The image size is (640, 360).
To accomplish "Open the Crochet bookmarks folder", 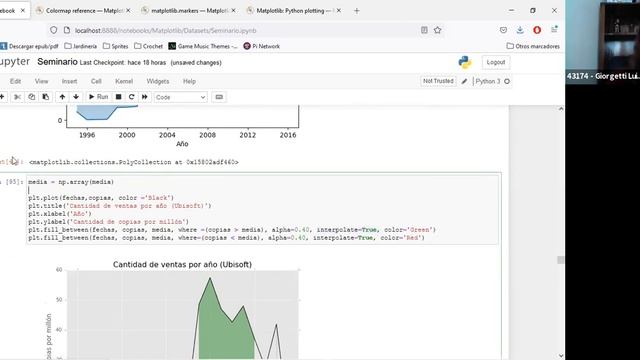I will [149, 46].
